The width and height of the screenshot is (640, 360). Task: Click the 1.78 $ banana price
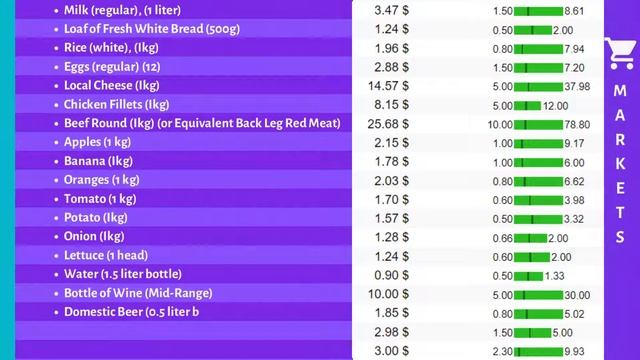point(391,162)
